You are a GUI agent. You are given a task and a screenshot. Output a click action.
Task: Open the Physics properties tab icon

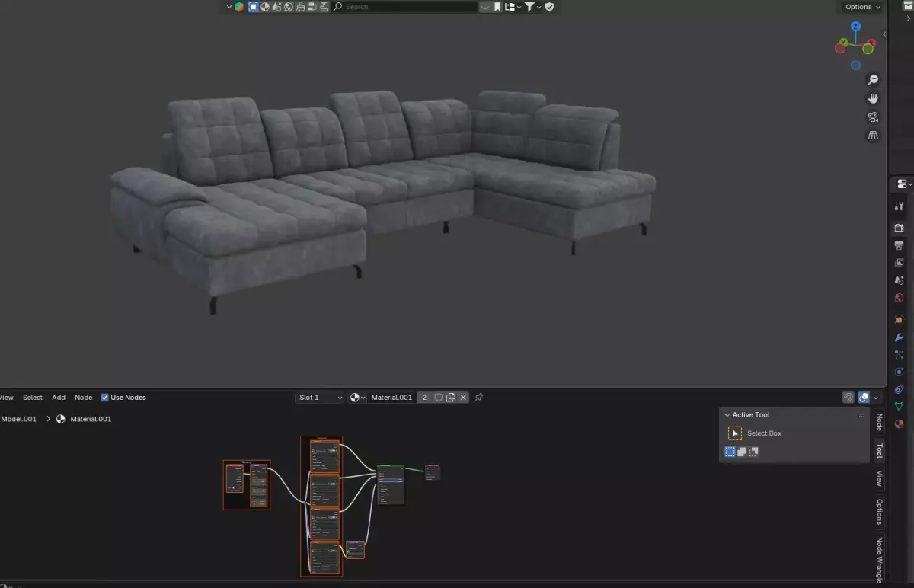tap(900, 372)
